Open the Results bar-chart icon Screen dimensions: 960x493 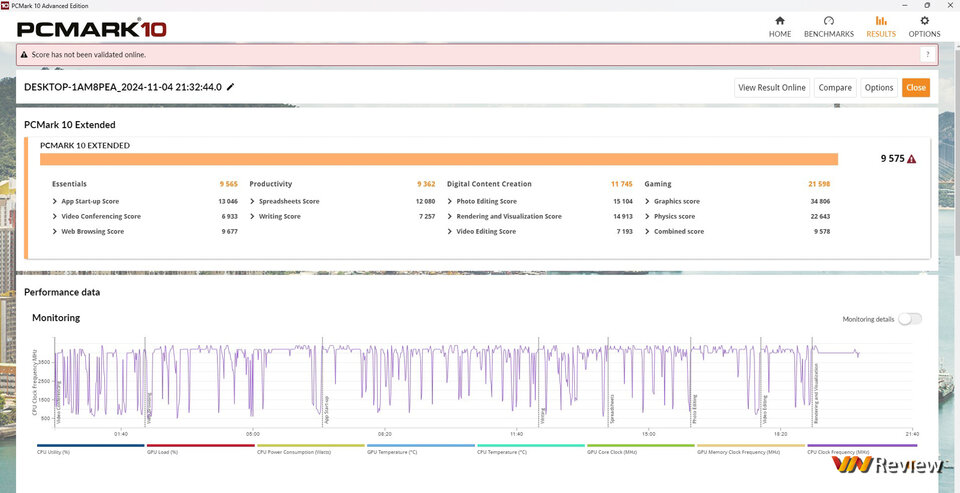tap(880, 21)
